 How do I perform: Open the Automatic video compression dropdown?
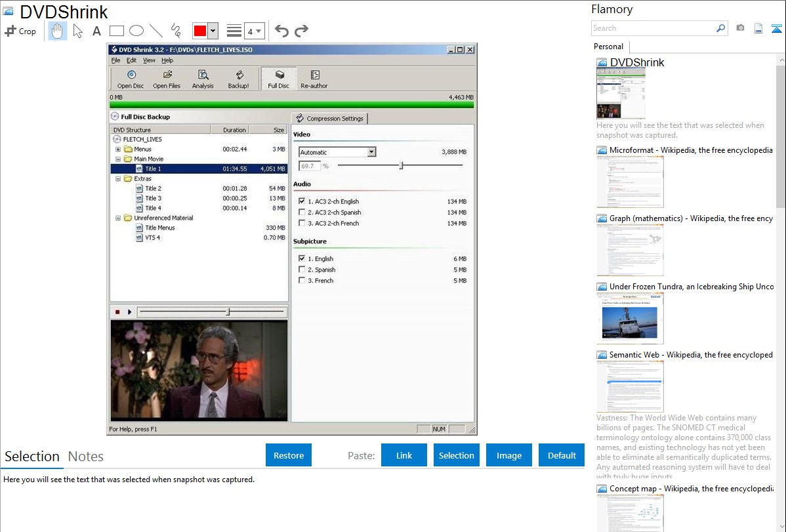coord(337,152)
